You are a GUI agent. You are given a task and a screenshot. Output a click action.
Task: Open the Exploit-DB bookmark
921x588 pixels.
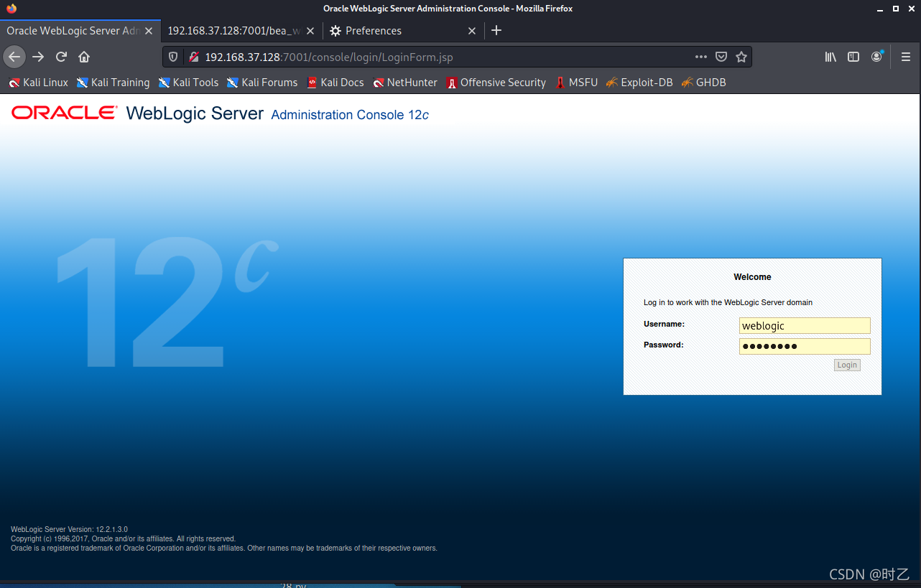(639, 83)
